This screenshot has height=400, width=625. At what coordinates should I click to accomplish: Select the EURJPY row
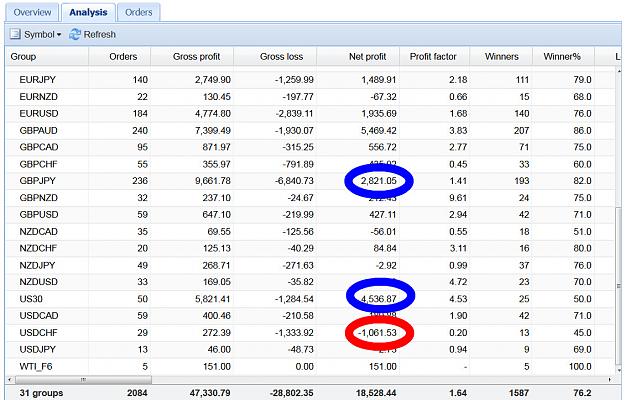click(310, 80)
